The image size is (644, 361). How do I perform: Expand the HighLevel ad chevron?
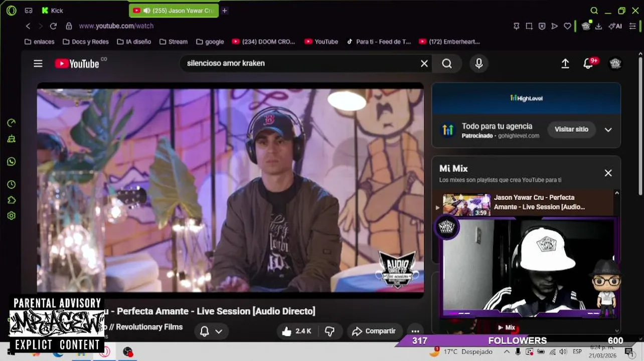(x=608, y=129)
